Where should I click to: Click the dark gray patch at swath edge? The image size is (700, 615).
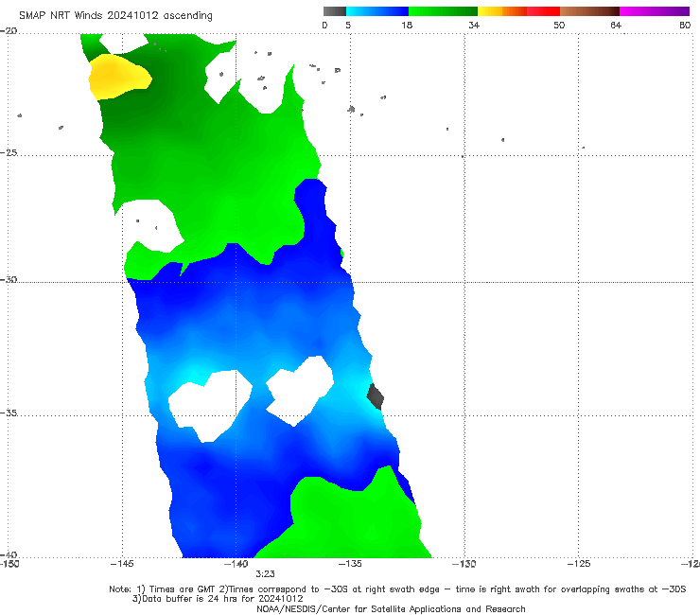(x=375, y=396)
